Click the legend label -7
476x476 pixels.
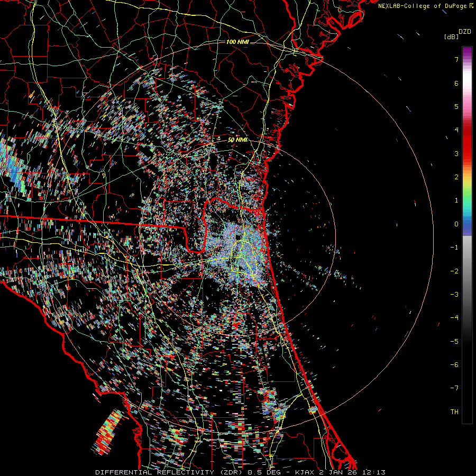[454, 388]
